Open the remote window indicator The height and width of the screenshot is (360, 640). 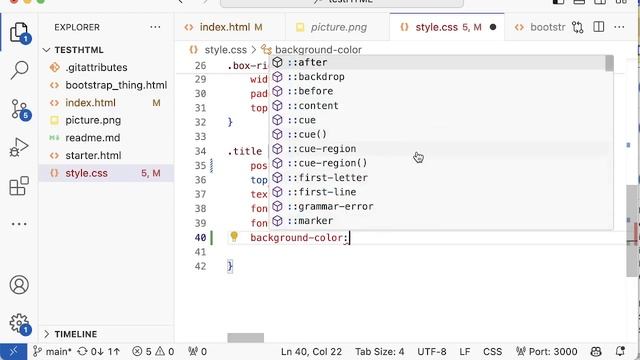[x=13, y=351]
